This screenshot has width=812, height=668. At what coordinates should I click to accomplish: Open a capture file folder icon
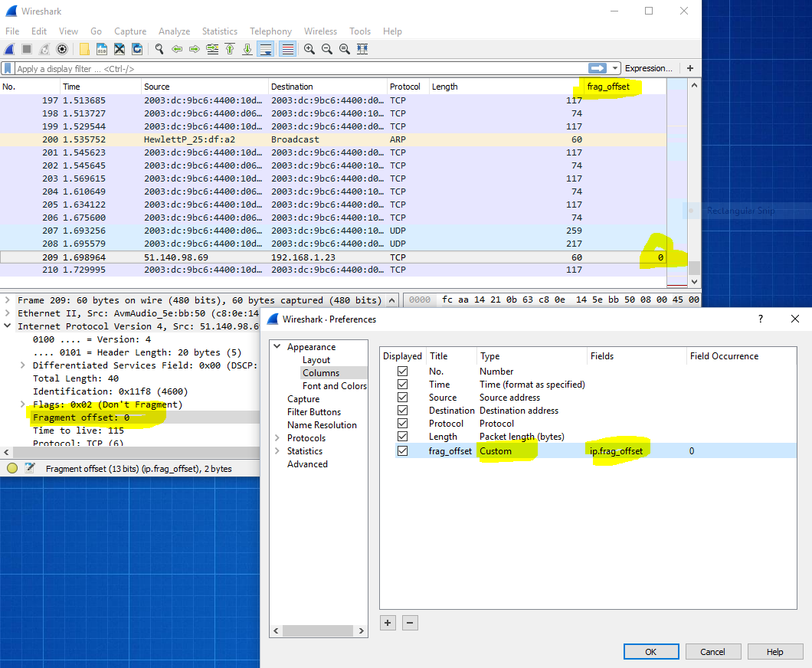coord(84,49)
